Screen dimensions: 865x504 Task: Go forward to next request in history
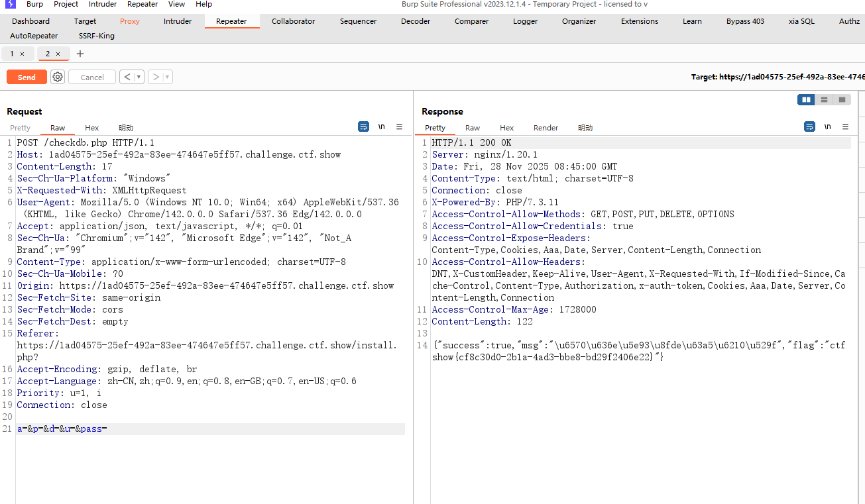(155, 77)
